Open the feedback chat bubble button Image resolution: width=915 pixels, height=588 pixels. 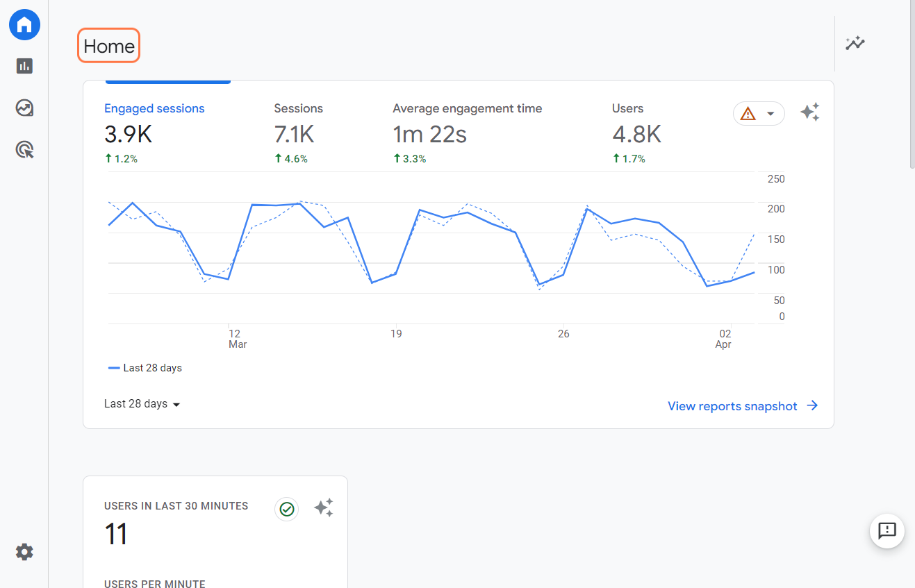pos(887,531)
